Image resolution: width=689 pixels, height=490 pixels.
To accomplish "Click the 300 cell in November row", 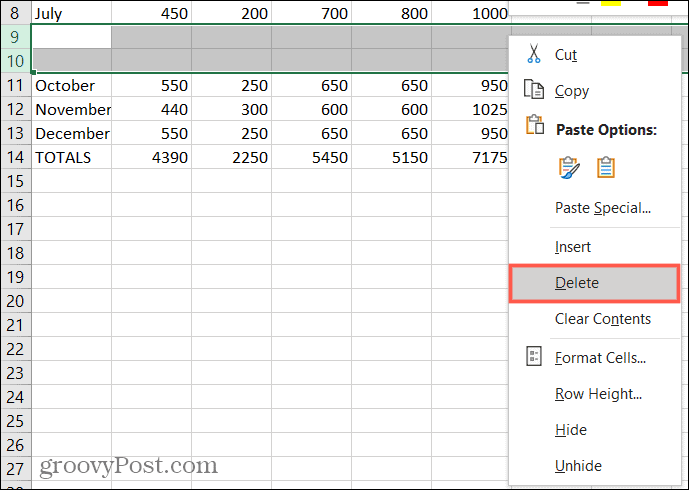I will coord(232,109).
